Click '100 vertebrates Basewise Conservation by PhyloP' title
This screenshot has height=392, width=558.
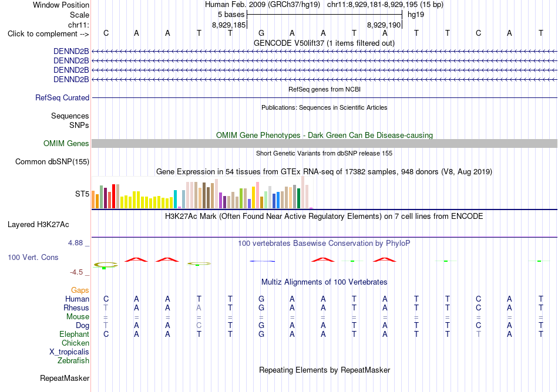324,244
